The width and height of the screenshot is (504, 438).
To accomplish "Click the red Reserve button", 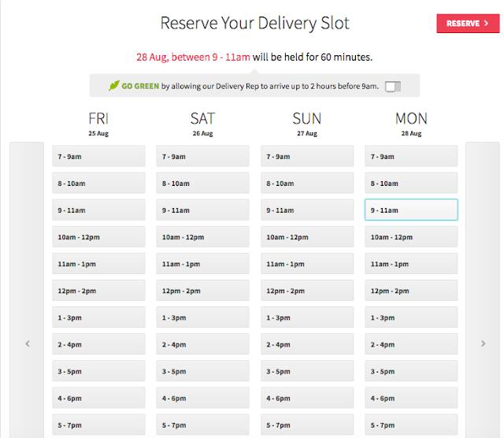I will click(x=467, y=24).
